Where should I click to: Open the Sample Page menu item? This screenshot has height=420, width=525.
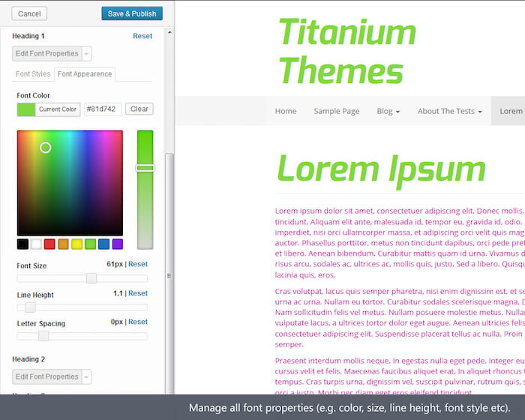[337, 111]
